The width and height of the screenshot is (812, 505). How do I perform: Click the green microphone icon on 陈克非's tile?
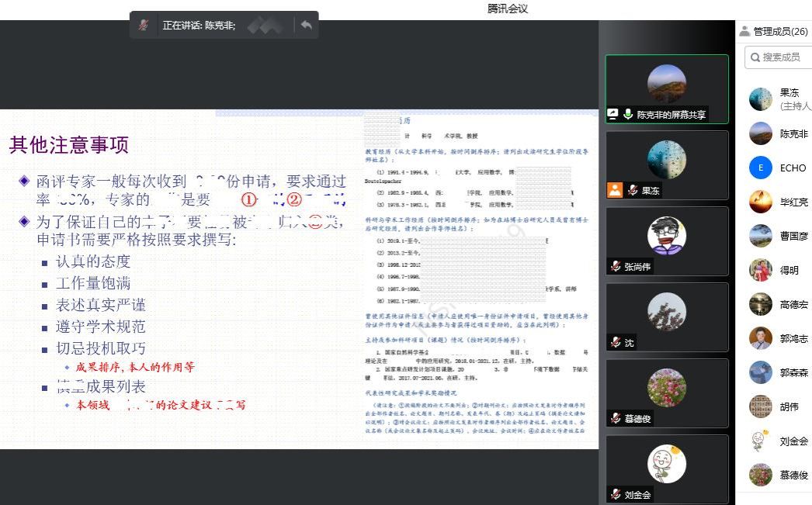[x=628, y=114]
